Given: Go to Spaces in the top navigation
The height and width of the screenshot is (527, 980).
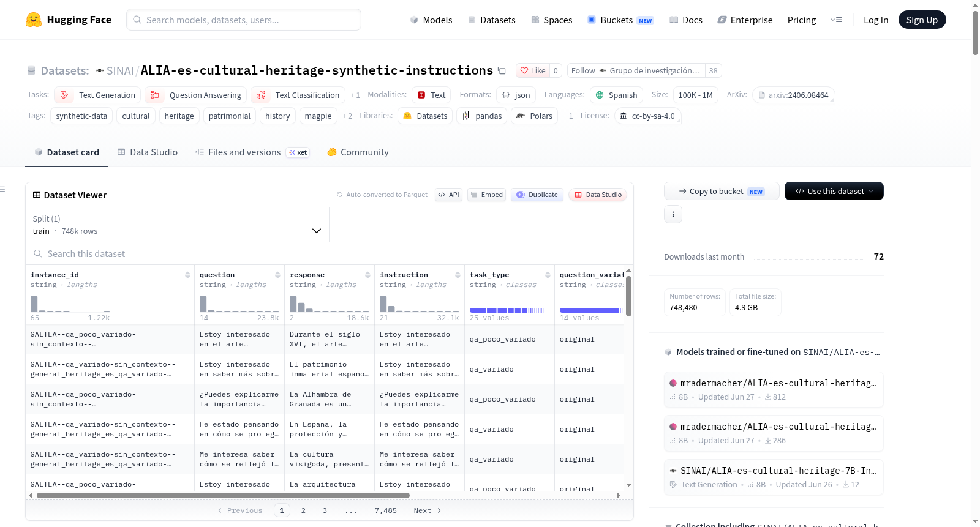Looking at the screenshot, I should coord(551,20).
